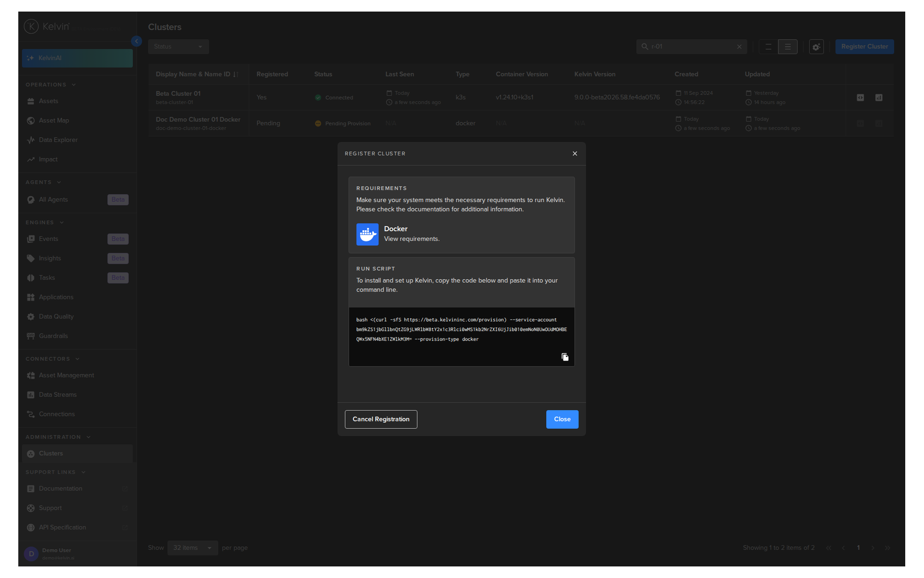924x578 pixels.
Task: Open Support external link icon
Action: (x=125, y=508)
